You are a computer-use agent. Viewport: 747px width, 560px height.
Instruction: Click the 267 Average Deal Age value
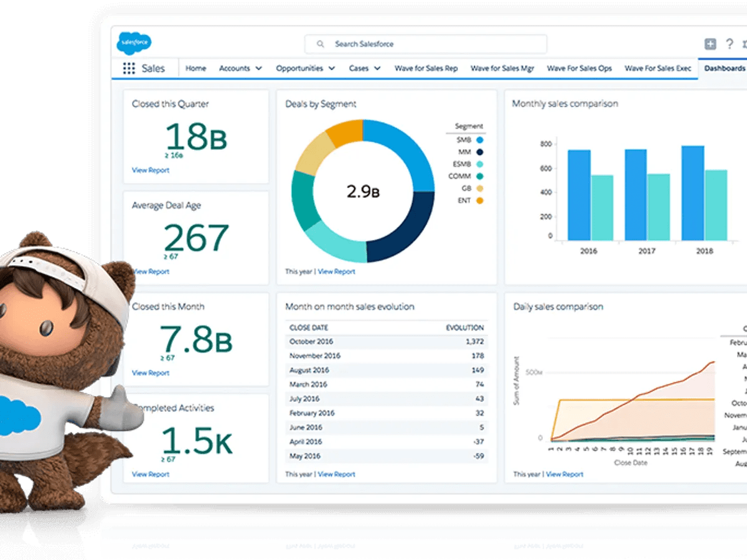tap(196, 238)
